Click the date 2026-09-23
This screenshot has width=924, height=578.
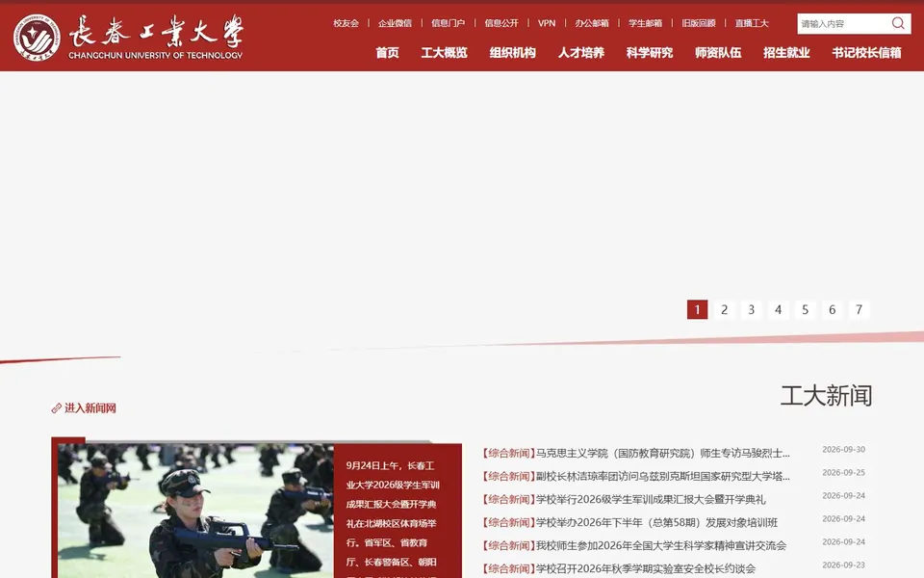844,565
